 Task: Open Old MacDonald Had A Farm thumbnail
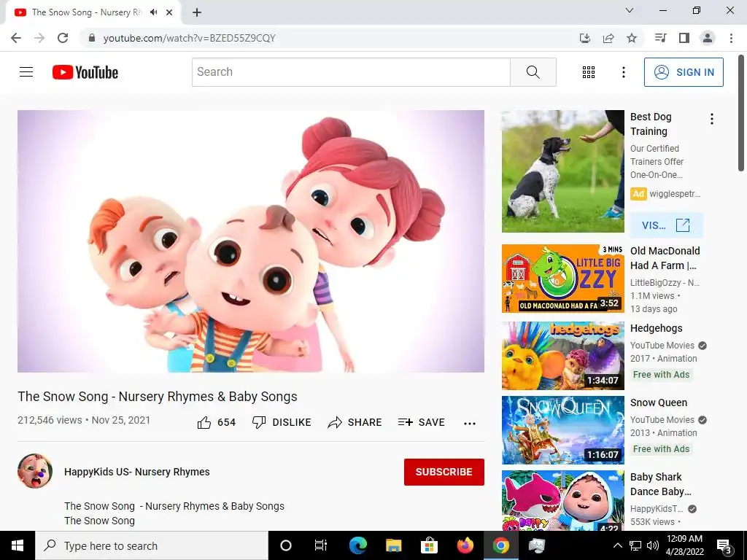562,279
